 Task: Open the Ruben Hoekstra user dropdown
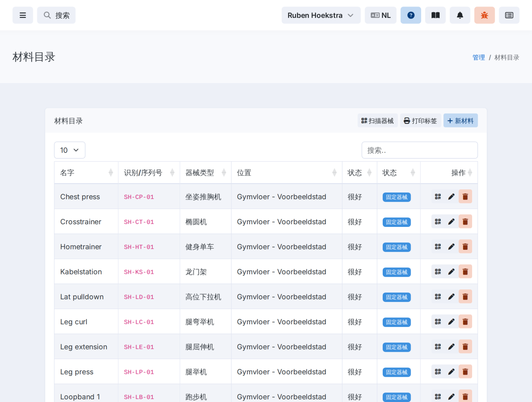click(321, 15)
